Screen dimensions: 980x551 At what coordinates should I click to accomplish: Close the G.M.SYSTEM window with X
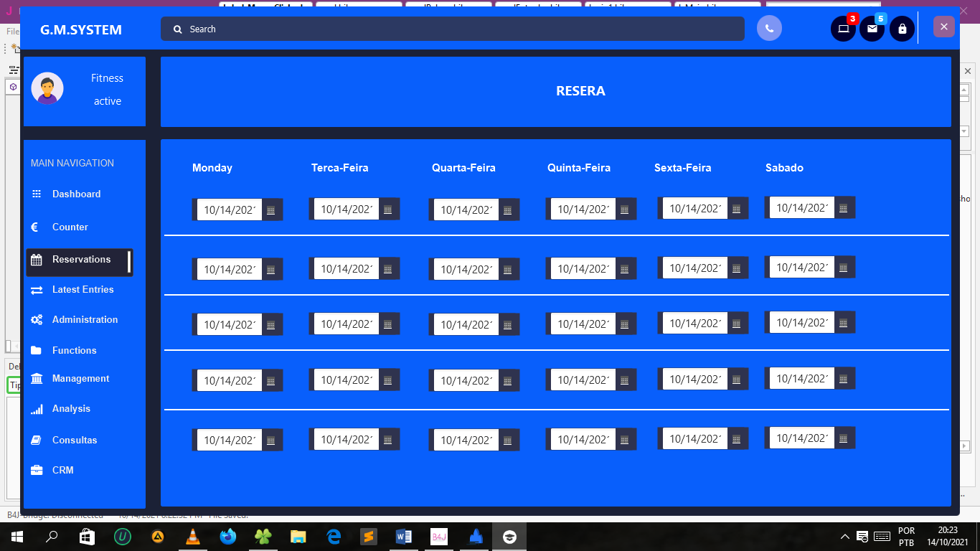pyautogui.click(x=944, y=27)
